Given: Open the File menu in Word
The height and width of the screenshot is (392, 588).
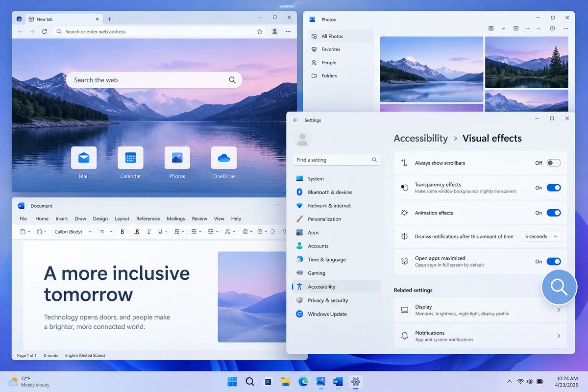Looking at the screenshot, I should [x=23, y=219].
